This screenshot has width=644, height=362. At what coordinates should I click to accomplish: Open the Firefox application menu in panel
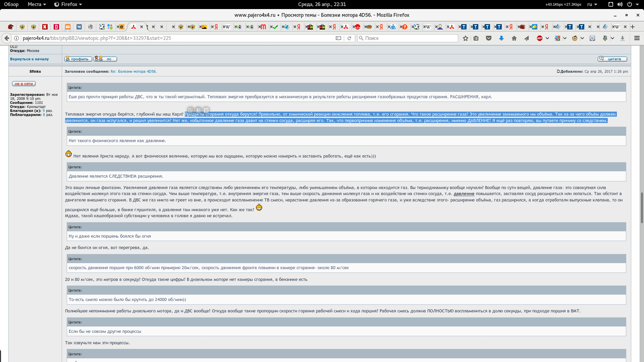pos(68,4)
